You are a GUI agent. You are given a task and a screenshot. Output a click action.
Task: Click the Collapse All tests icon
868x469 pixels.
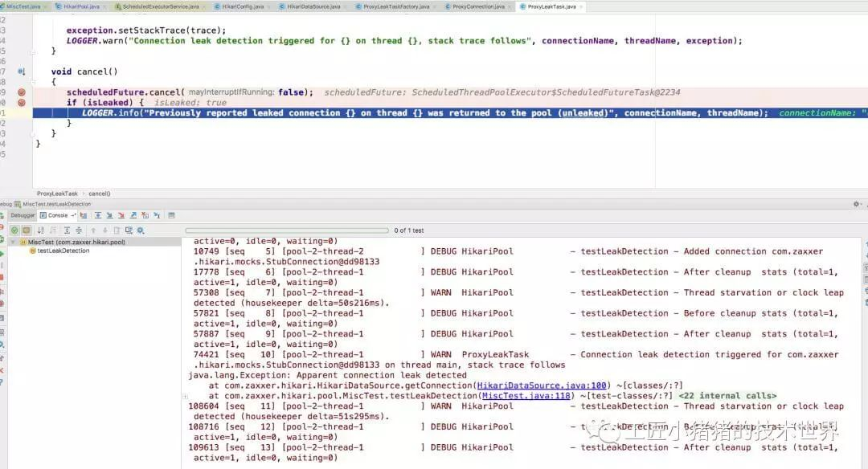(79, 230)
